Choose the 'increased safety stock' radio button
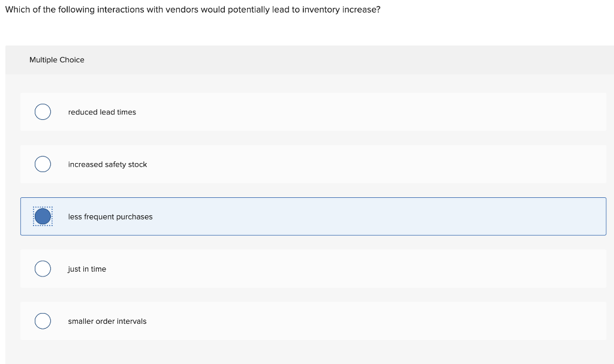Image resolution: width=614 pixels, height=364 pixels. point(43,164)
